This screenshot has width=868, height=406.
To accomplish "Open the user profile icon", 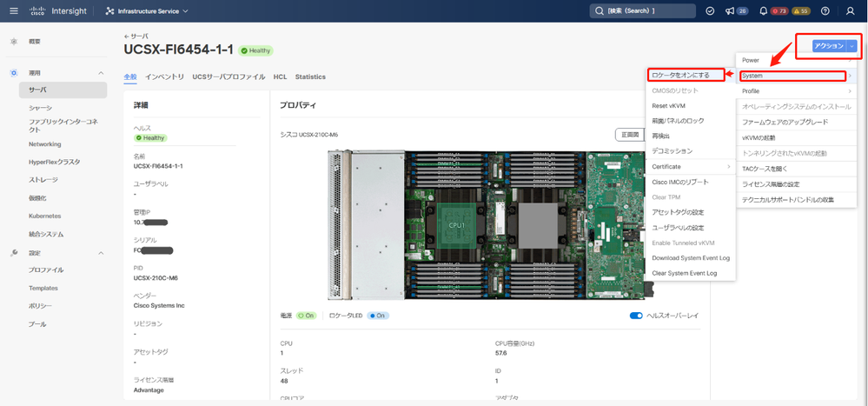I will (851, 11).
